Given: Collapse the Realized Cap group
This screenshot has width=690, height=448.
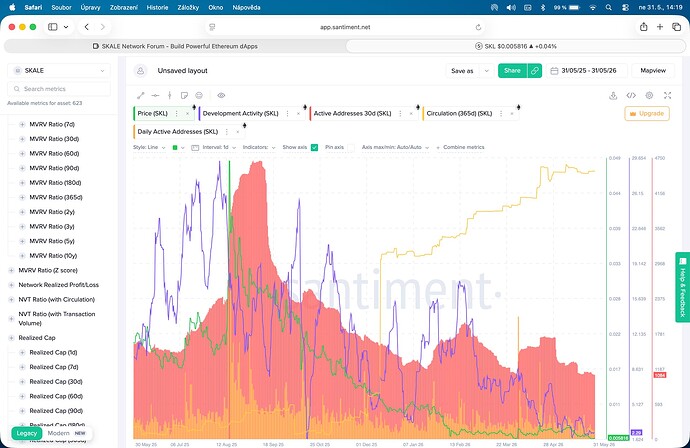Looking at the screenshot, I should click(x=11, y=338).
